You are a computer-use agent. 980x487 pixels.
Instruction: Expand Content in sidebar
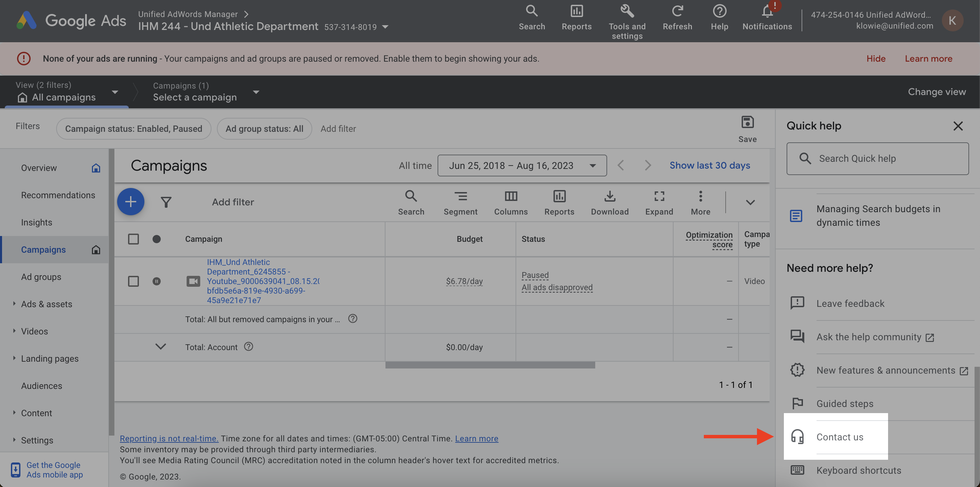(x=14, y=412)
